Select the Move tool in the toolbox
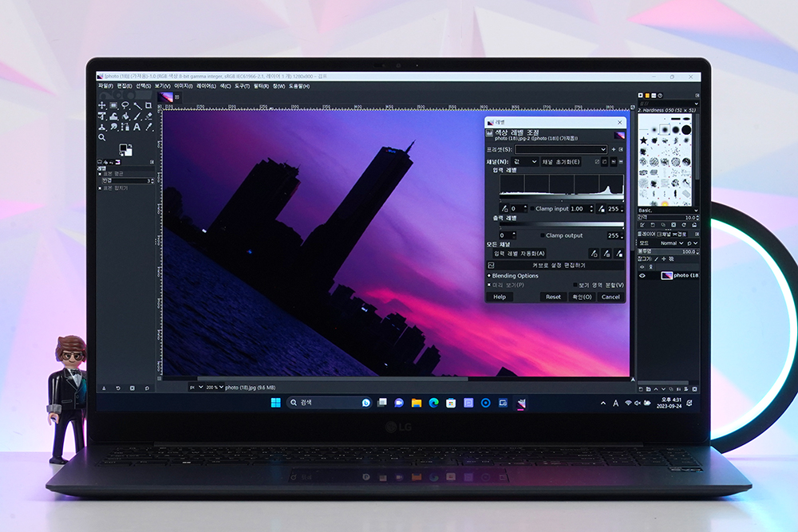798x532 pixels. coord(102,105)
